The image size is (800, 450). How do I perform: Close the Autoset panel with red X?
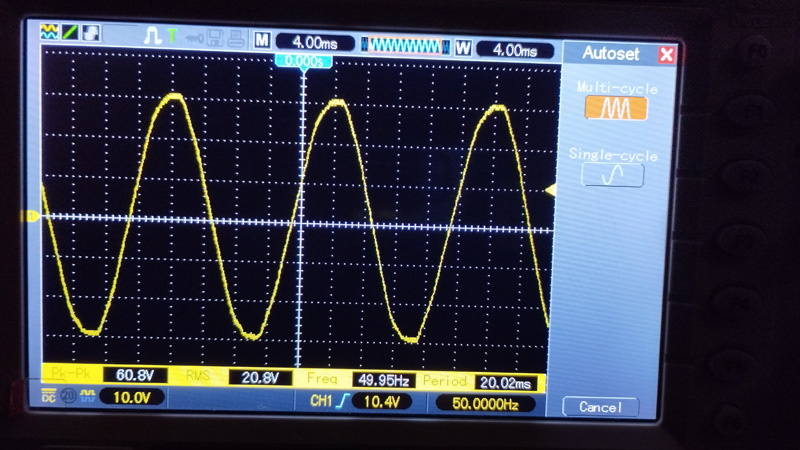click(x=667, y=55)
